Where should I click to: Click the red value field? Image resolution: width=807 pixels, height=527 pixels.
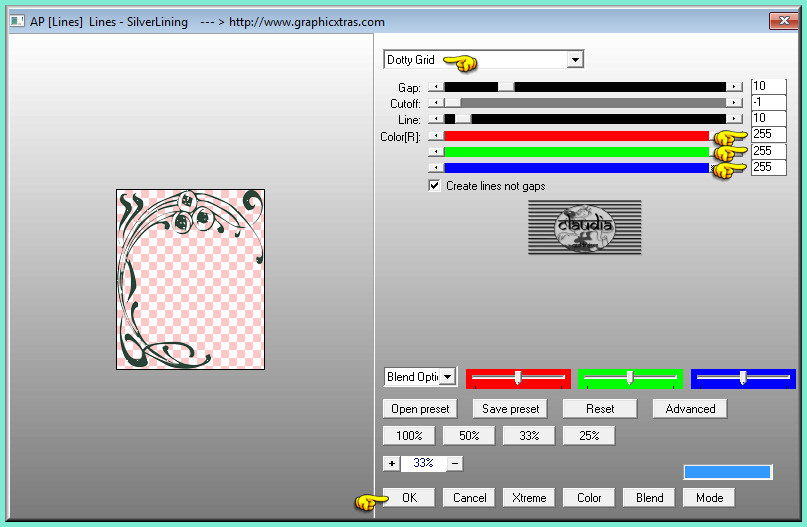[768, 134]
